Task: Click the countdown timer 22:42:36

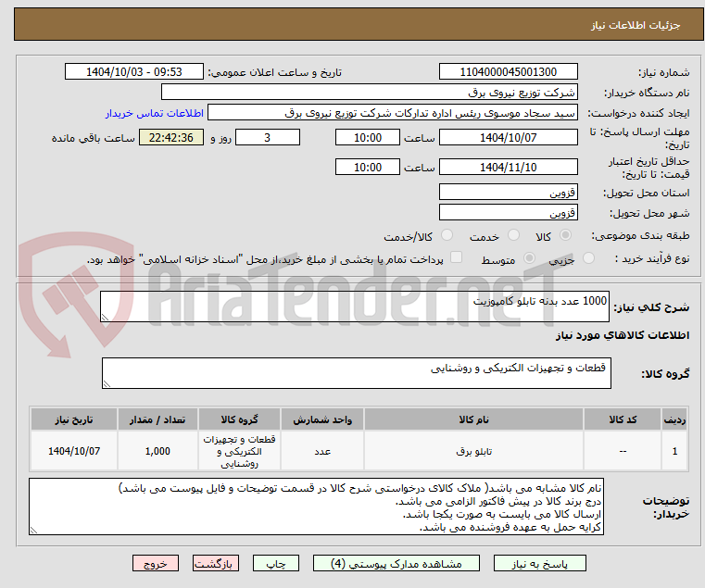Action: (171, 137)
